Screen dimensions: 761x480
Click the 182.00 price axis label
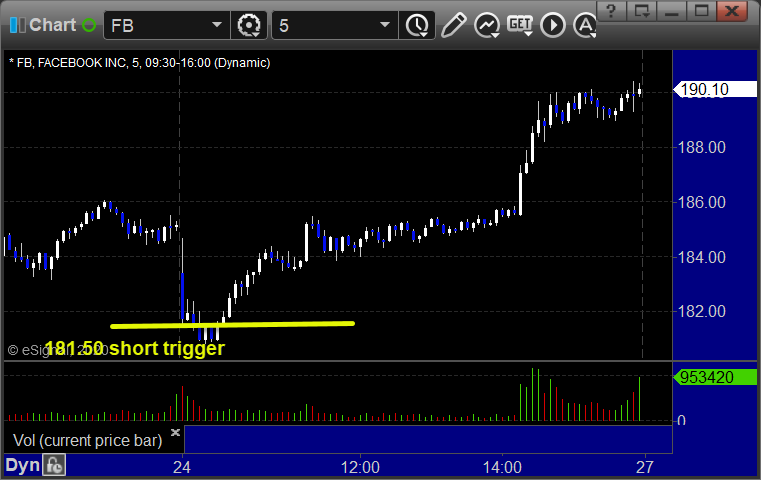(701, 311)
